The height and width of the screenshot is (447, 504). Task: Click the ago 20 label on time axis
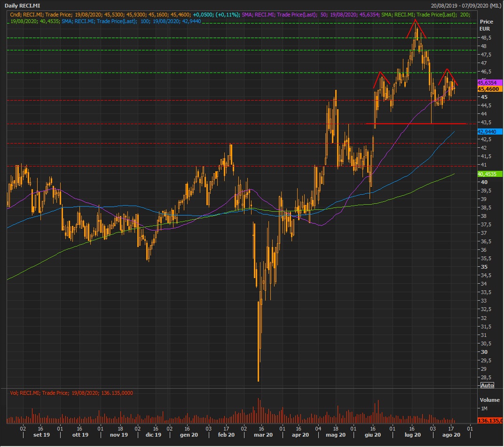pos(451,435)
